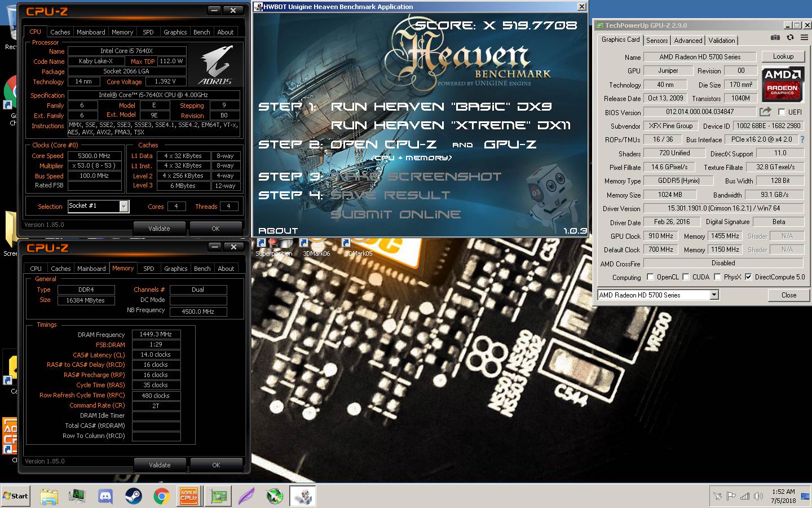Open the Mainboard tab in the top CPU-Z window
This screenshot has height=508, width=812.
pyautogui.click(x=91, y=32)
